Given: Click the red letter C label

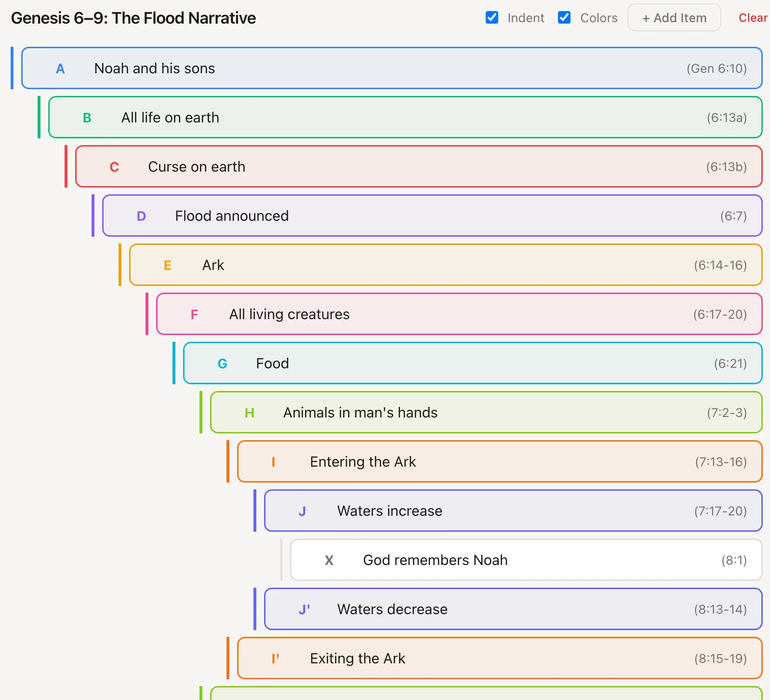Looking at the screenshot, I should (114, 167).
